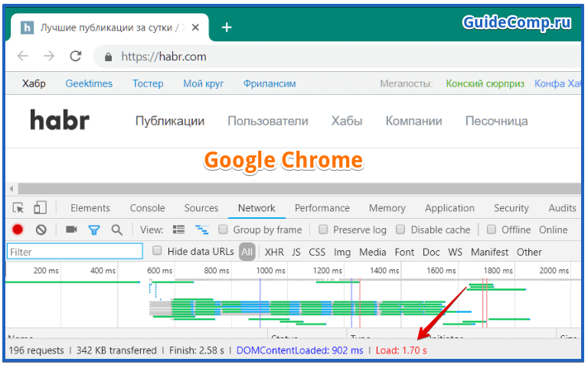The image size is (588, 365).
Task: Click the lock icon in address bar
Action: pos(109,57)
